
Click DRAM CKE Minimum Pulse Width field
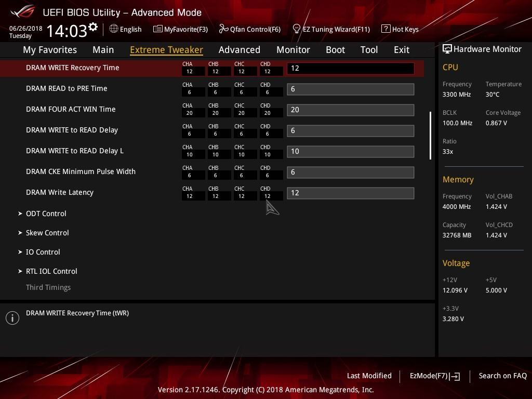[351, 172]
